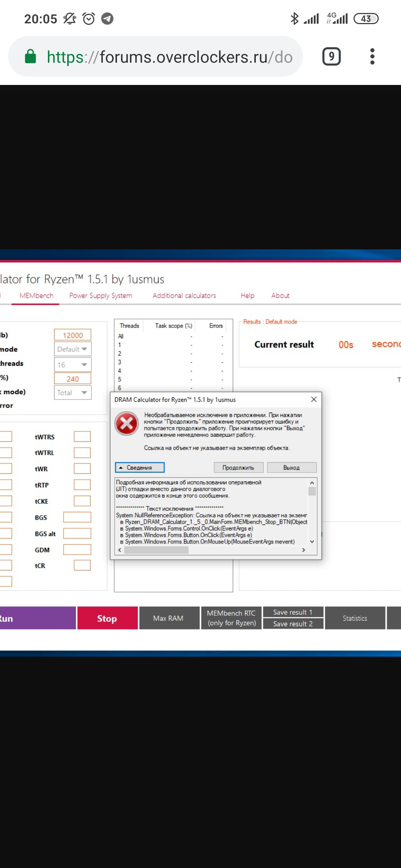Image resolution: width=401 pixels, height=868 pixels.
Task: Click the horizontal scrollbar left arrow
Action: 120,550
